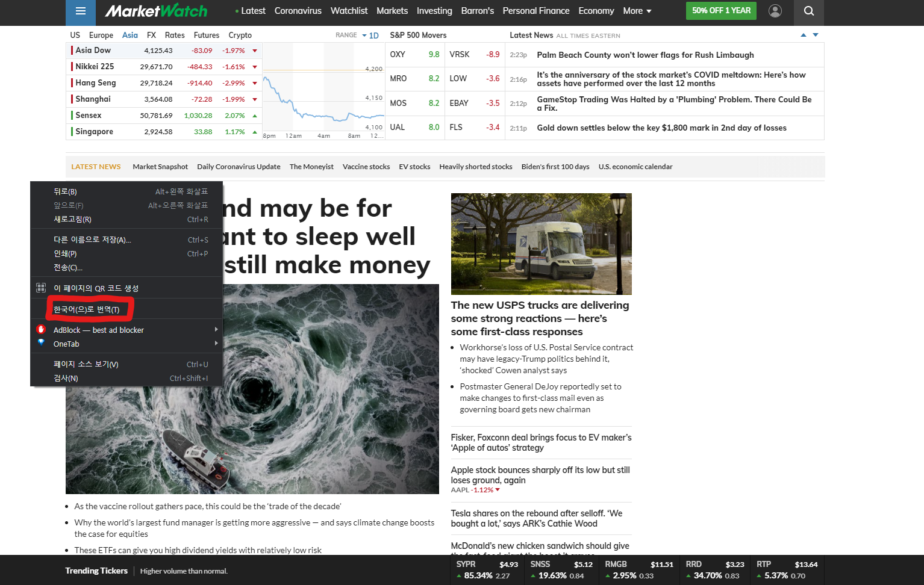This screenshot has height=585, width=924.
Task: Open U.S. economic calendar link
Action: pos(635,167)
